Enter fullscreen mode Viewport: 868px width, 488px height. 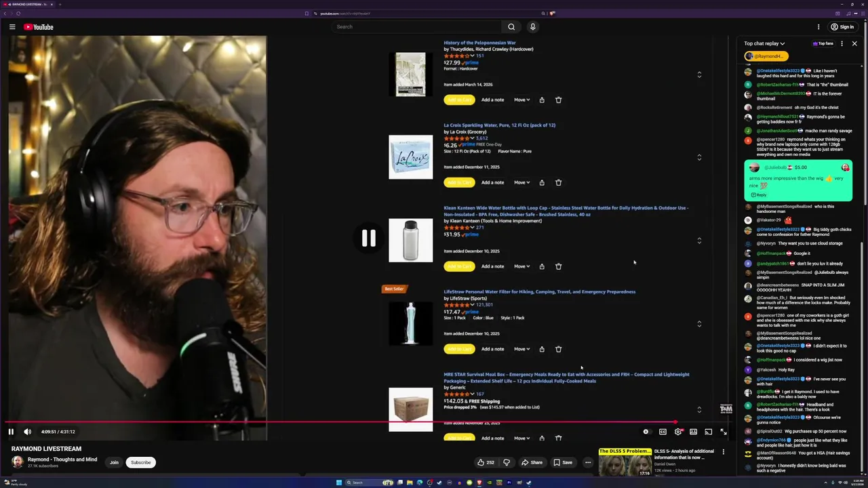click(x=723, y=432)
